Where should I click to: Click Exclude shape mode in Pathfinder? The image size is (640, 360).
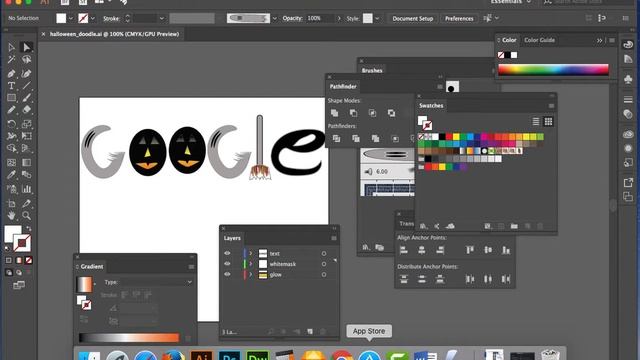(x=391, y=113)
